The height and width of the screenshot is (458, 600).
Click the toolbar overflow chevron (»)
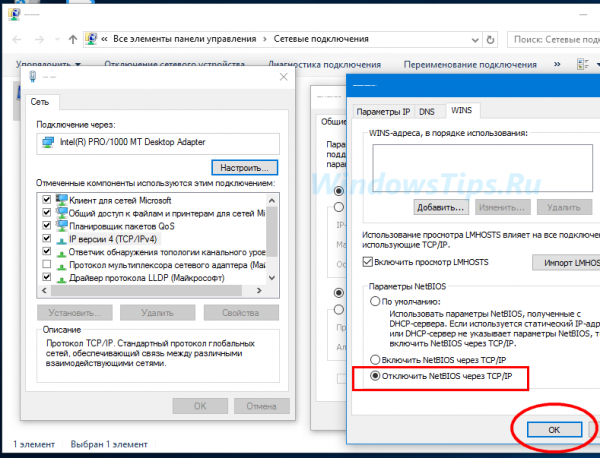tap(557, 64)
